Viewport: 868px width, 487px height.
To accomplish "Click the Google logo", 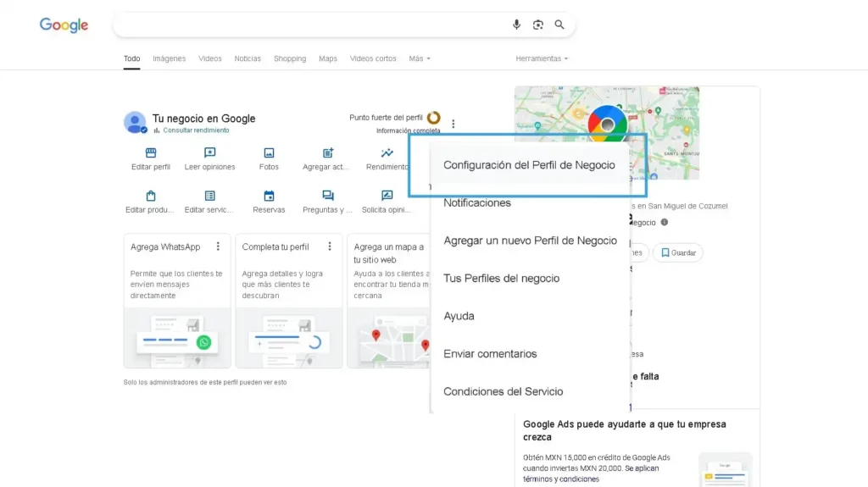I will (64, 25).
